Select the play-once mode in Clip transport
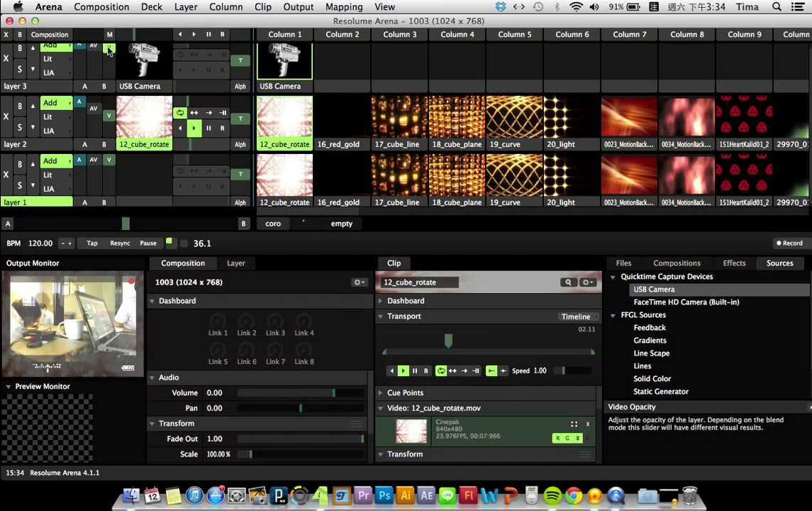The height and width of the screenshot is (511, 812). point(465,370)
